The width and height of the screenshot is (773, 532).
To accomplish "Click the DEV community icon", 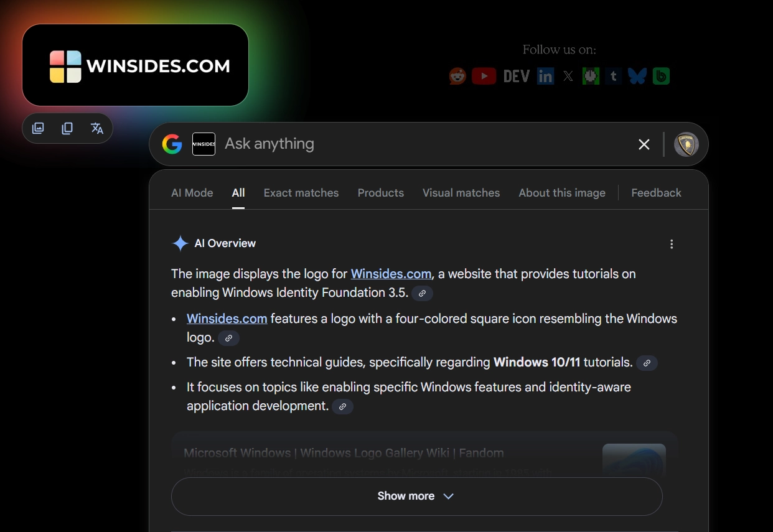I will pyautogui.click(x=516, y=75).
